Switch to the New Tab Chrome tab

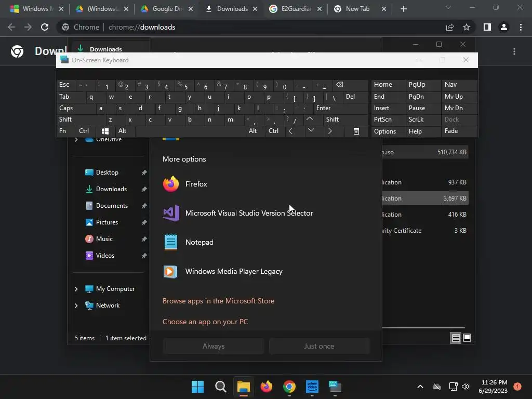(360, 9)
